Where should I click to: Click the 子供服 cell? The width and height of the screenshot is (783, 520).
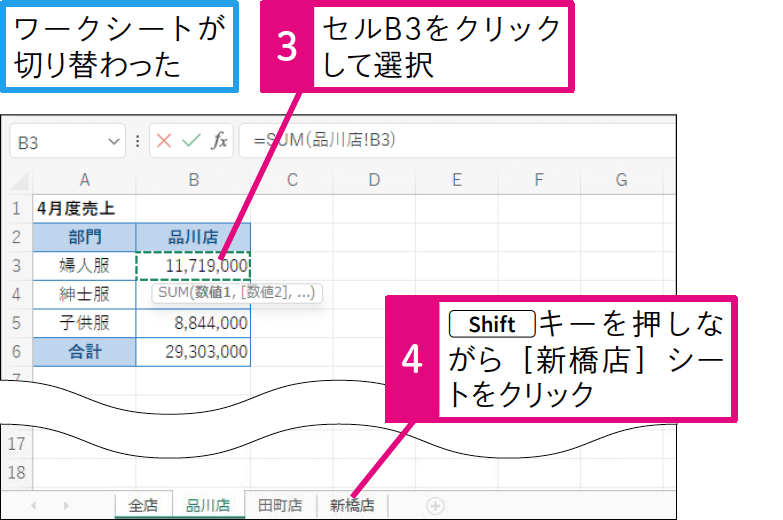click(84, 323)
